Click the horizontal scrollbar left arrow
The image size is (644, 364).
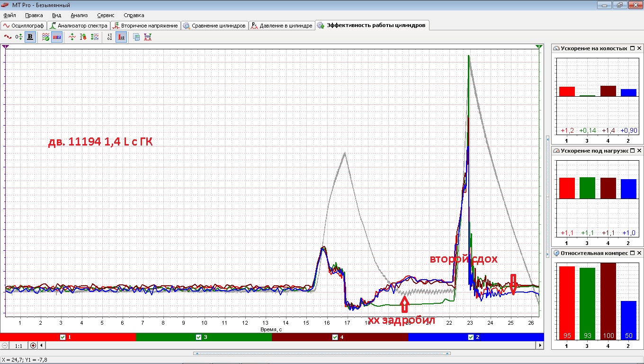coord(42,346)
